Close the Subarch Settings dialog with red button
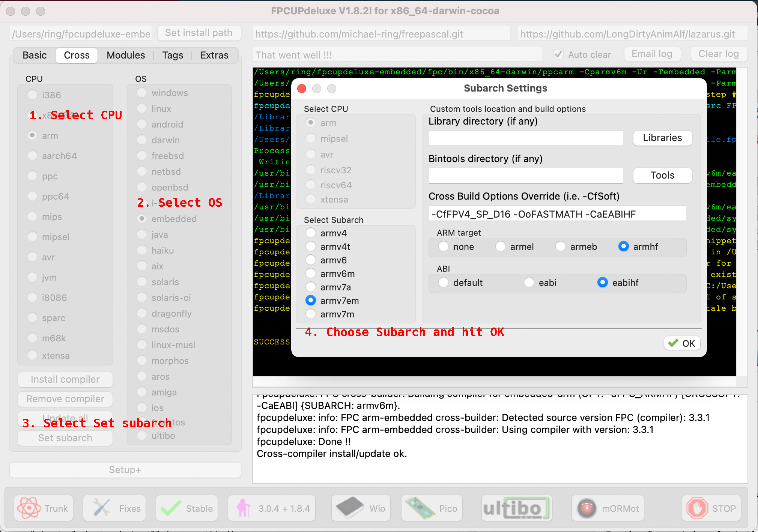Image resolution: width=758 pixels, height=532 pixels. point(302,89)
